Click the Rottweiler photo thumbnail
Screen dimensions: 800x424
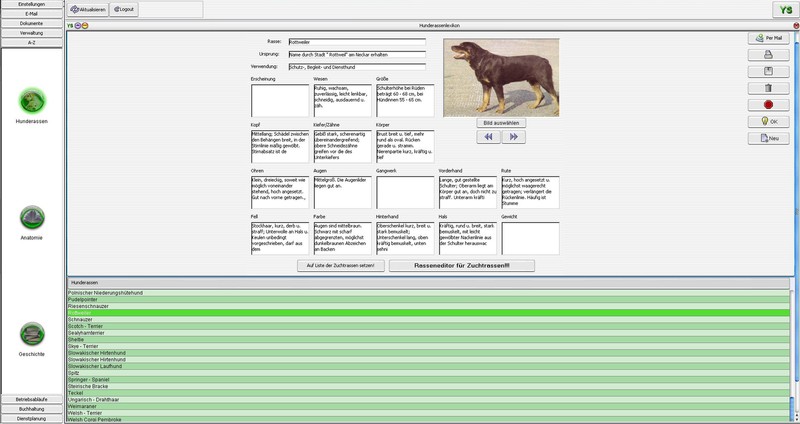501,78
